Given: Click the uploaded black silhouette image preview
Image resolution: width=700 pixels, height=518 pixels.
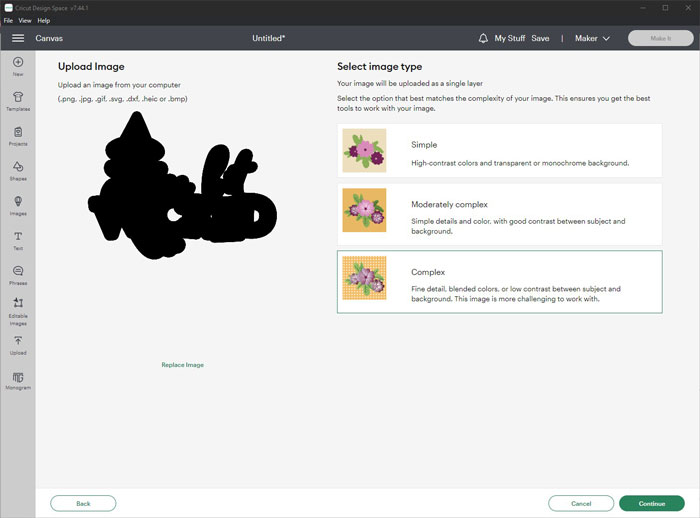Looking at the screenshot, I should 182,185.
